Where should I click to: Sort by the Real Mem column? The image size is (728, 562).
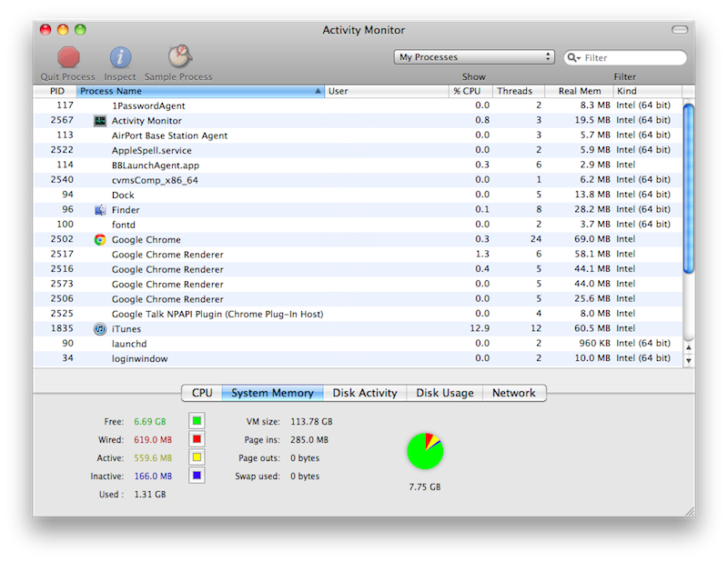coord(579,91)
